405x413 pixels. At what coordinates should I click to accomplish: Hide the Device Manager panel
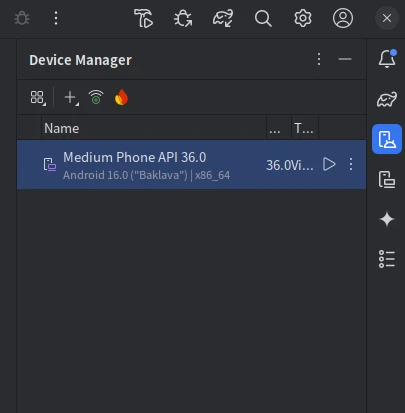coord(345,59)
